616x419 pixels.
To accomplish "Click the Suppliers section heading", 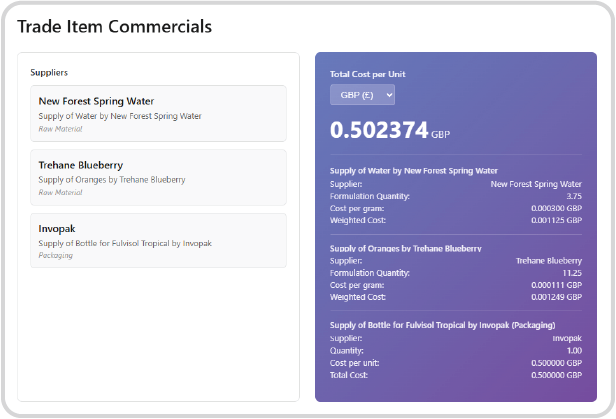I will 49,73.
